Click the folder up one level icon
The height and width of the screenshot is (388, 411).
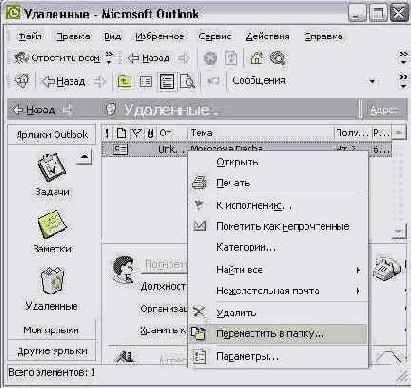pos(124,81)
